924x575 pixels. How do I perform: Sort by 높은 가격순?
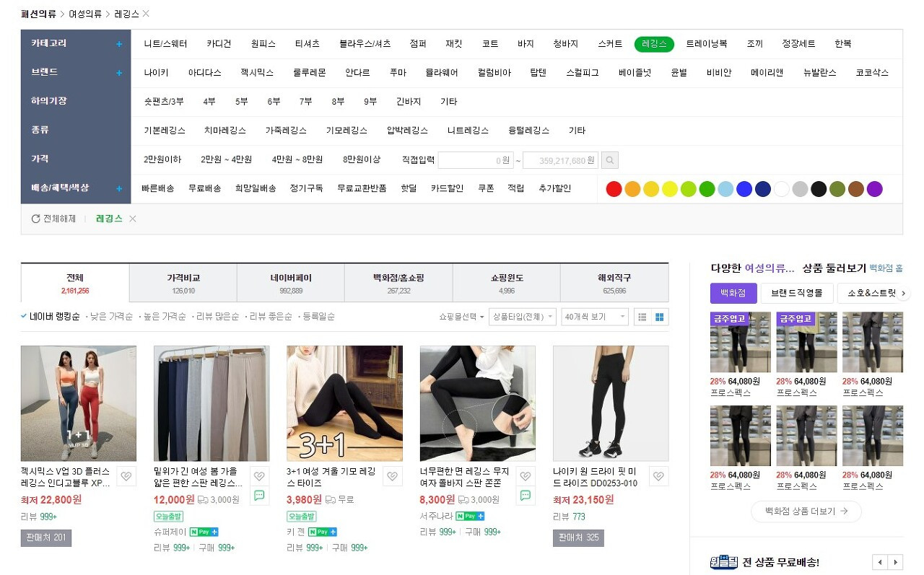[x=164, y=317]
